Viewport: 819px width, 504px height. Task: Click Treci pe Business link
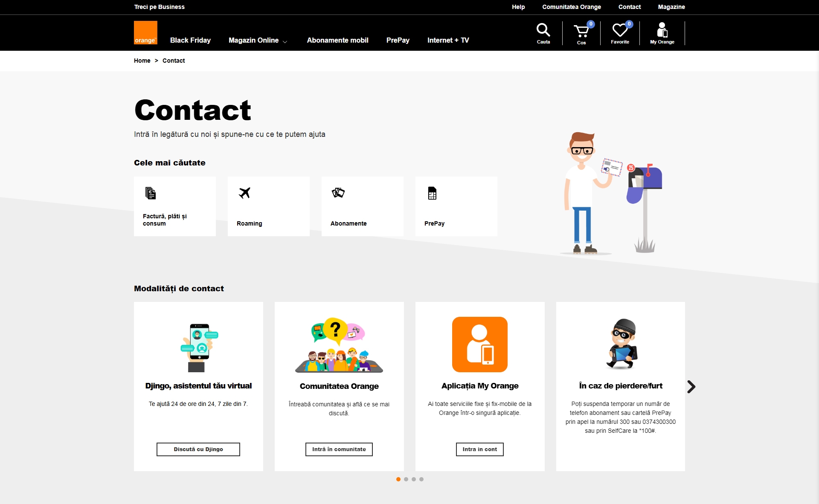click(x=159, y=7)
